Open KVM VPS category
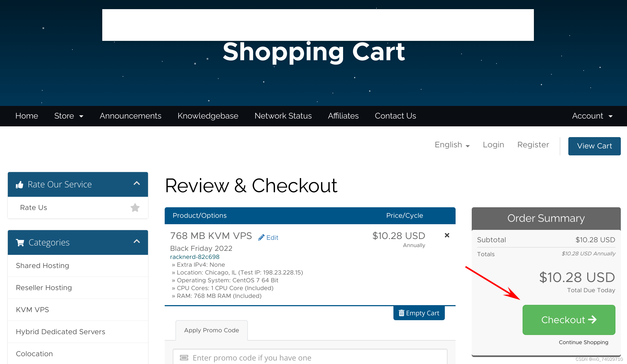 pyautogui.click(x=33, y=310)
